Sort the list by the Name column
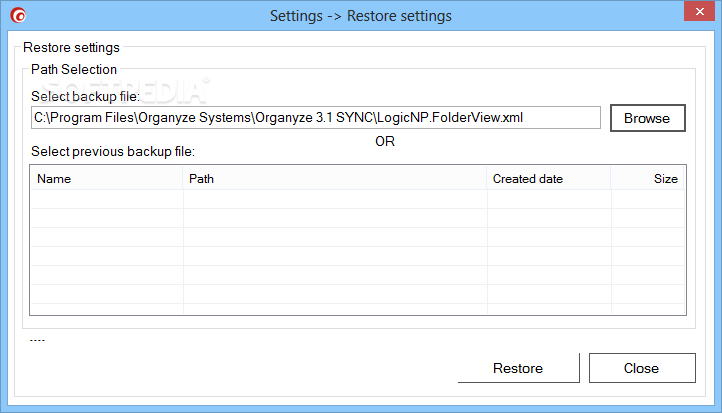This screenshot has width=722, height=413. click(x=106, y=179)
